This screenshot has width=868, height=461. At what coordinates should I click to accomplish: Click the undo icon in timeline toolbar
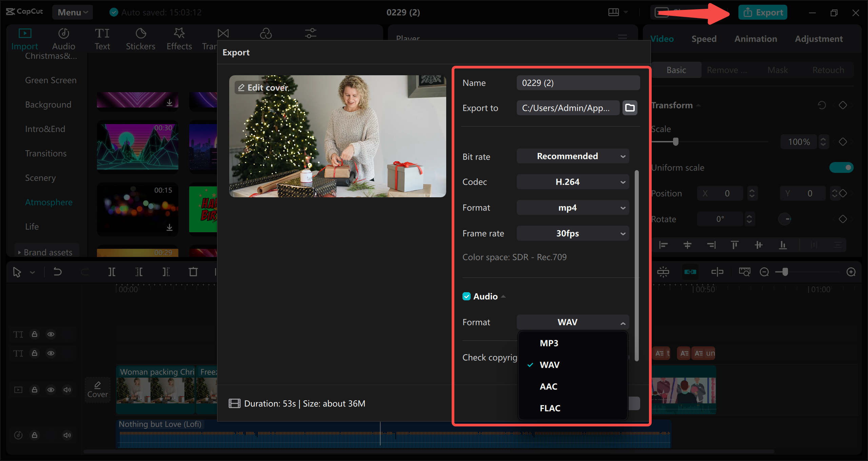57,272
